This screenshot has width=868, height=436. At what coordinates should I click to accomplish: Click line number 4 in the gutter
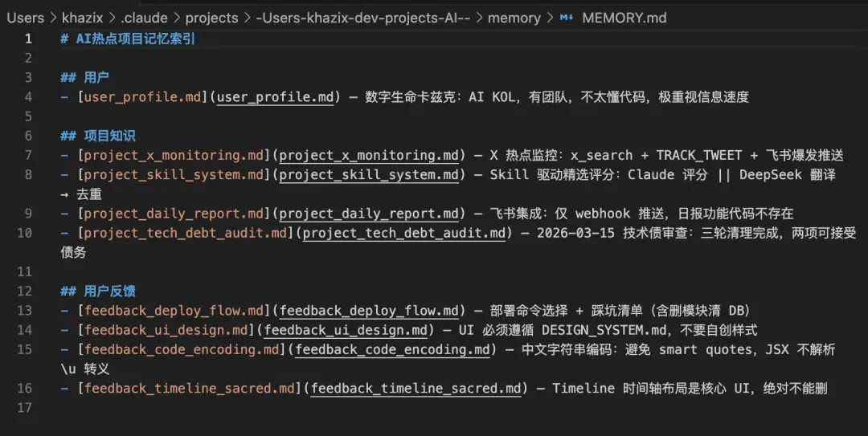click(x=28, y=97)
